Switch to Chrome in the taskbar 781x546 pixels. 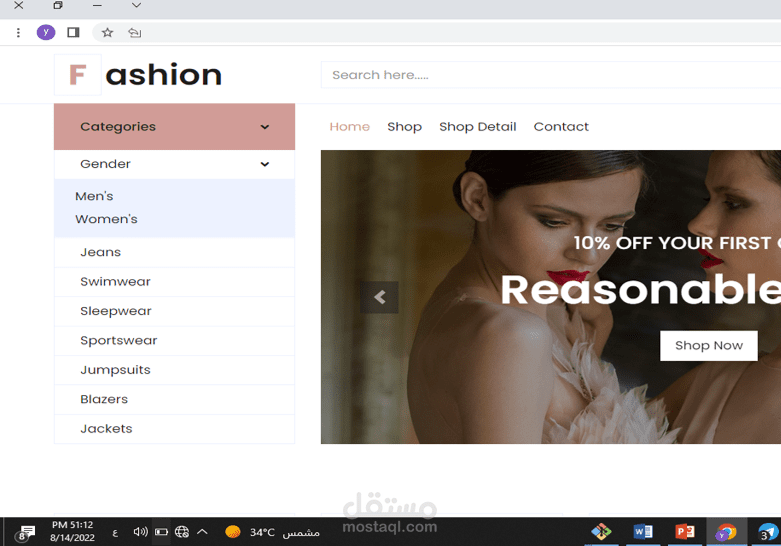726,532
